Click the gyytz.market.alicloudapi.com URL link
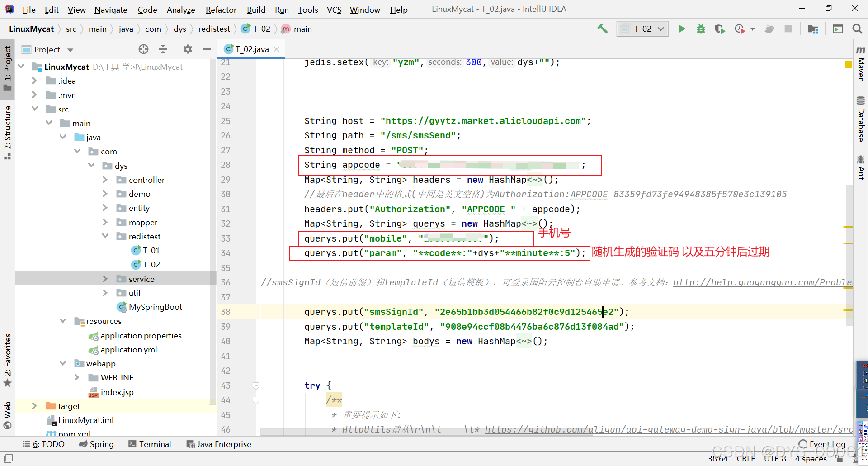This screenshot has height=466, width=868. [x=483, y=121]
